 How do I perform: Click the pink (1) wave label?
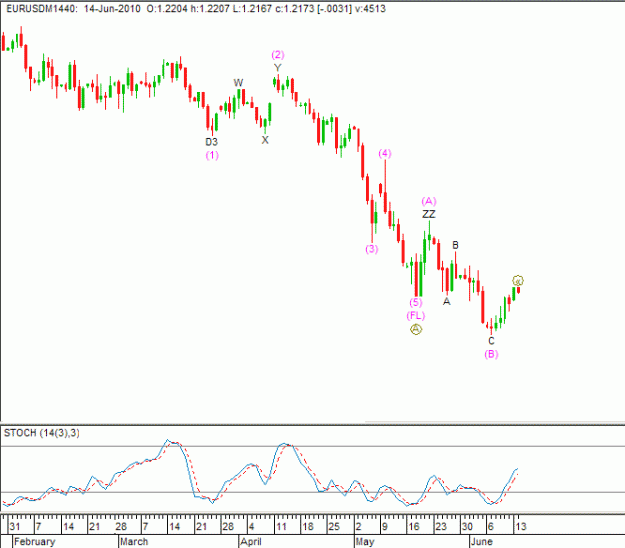coord(212,155)
